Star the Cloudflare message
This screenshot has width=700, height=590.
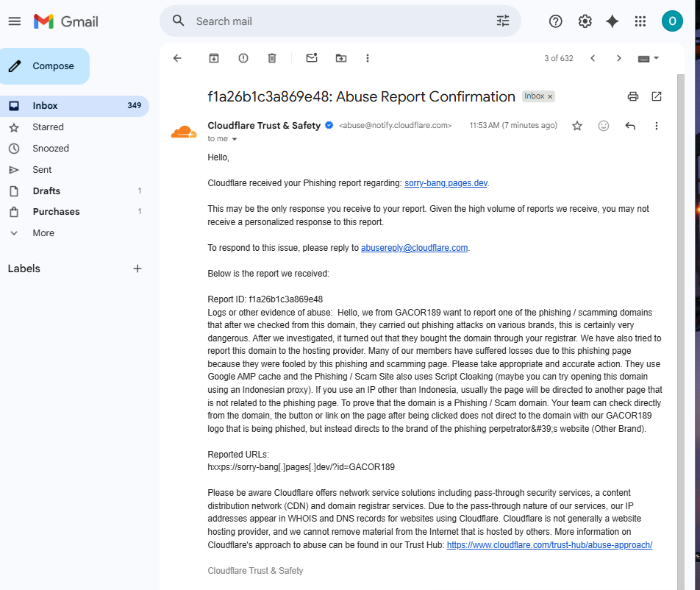click(577, 126)
